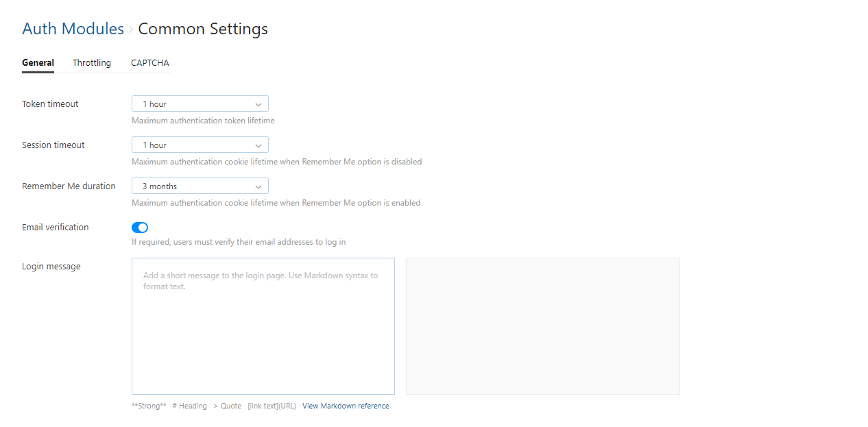Click the **Strong** syntax hint
868x427 pixels.
click(149, 406)
